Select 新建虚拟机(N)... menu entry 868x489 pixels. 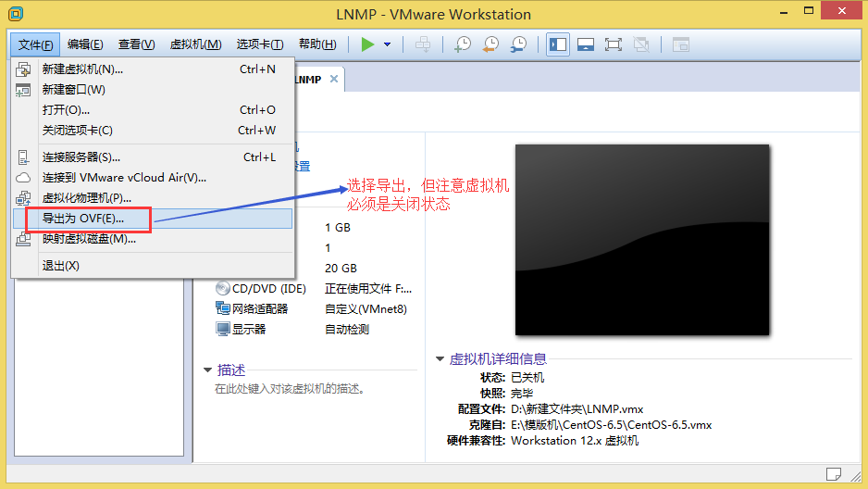point(153,69)
